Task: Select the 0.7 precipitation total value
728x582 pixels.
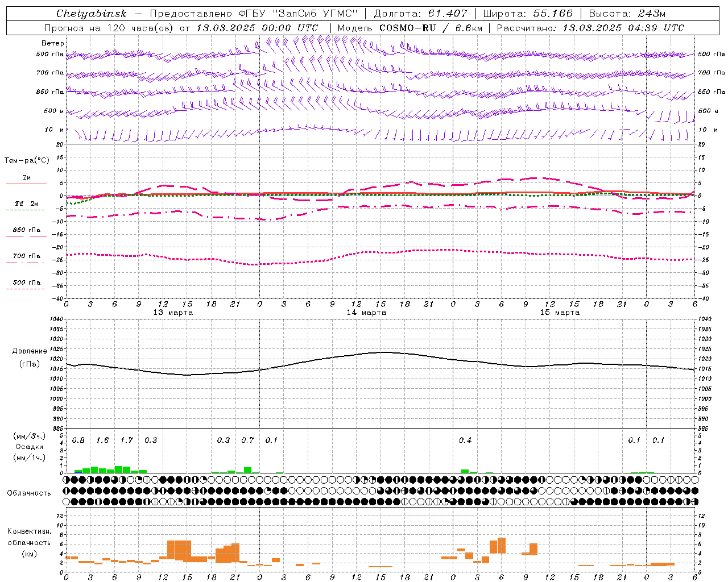Action: pos(247,440)
